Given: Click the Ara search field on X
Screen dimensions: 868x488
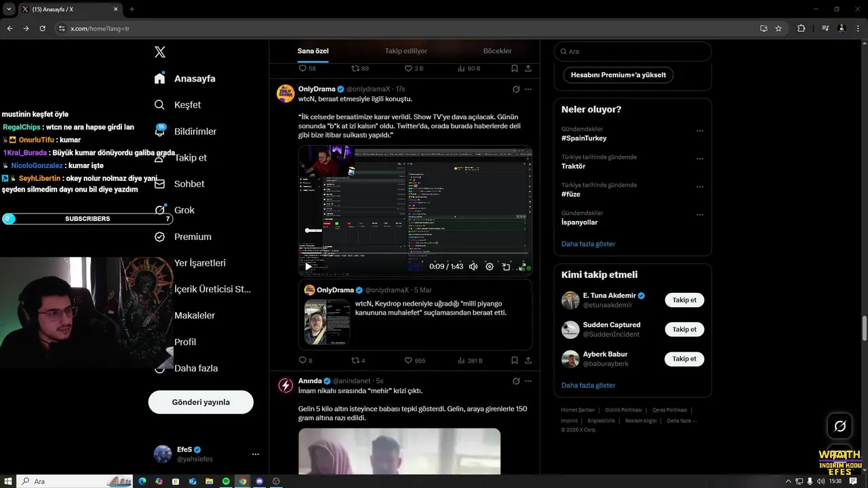Looking at the screenshot, I should (633, 52).
